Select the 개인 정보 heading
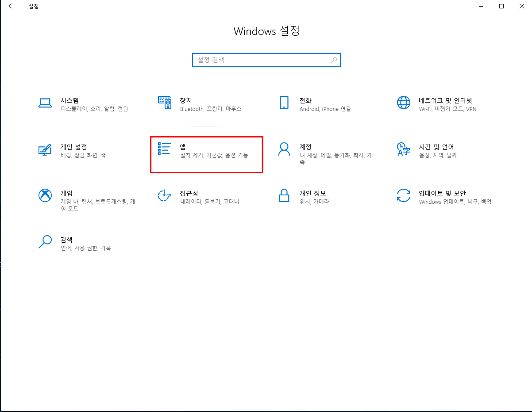The height and width of the screenshot is (412, 532). point(312,193)
